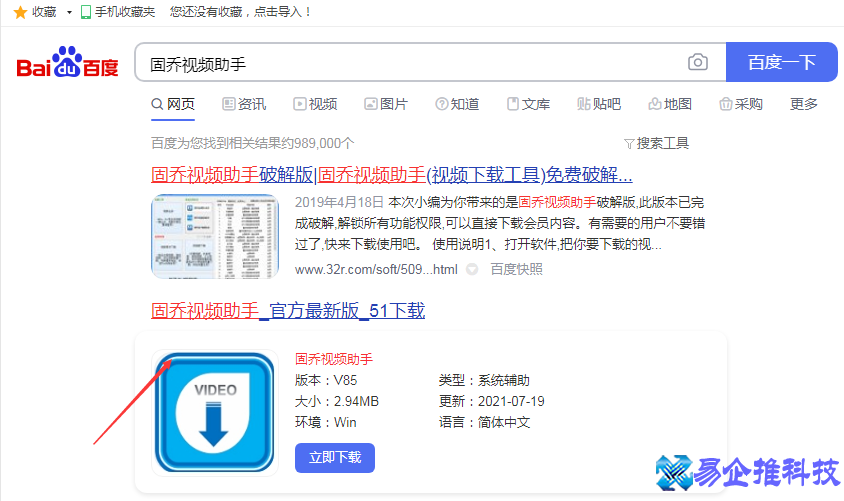This screenshot has height=501, width=844.
Task: Switch to the 资讯 tab
Action: (244, 104)
